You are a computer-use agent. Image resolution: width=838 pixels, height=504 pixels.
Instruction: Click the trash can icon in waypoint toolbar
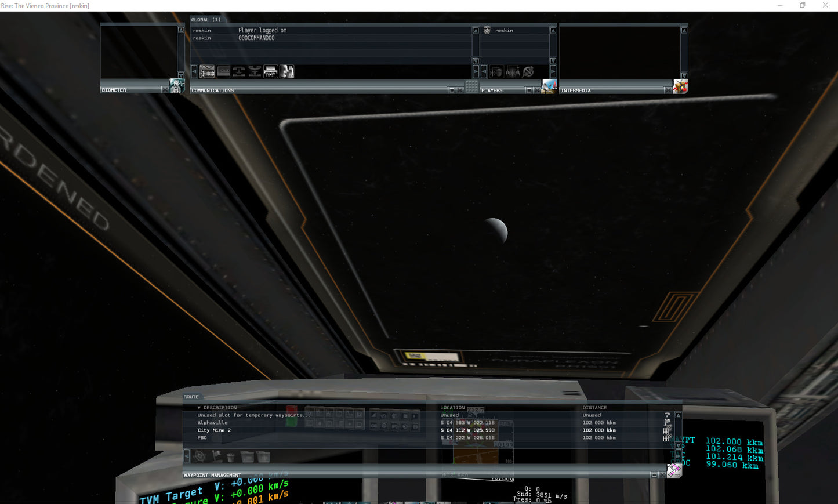[x=230, y=457]
